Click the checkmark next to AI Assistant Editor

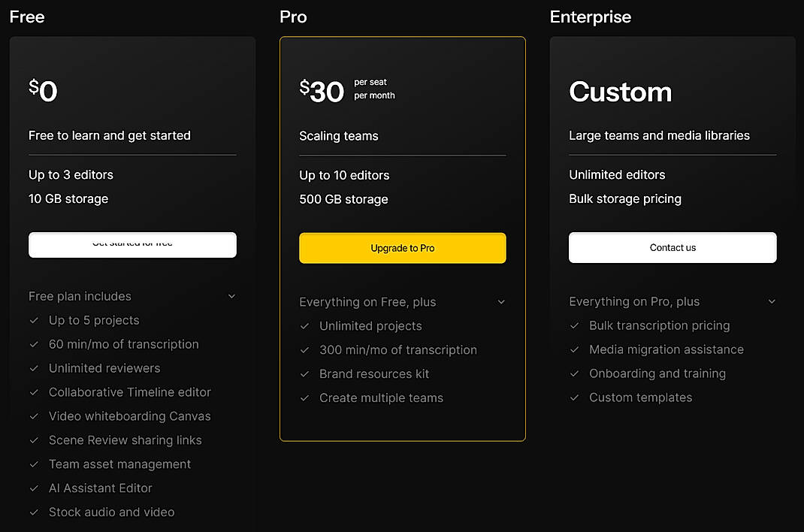(33, 488)
